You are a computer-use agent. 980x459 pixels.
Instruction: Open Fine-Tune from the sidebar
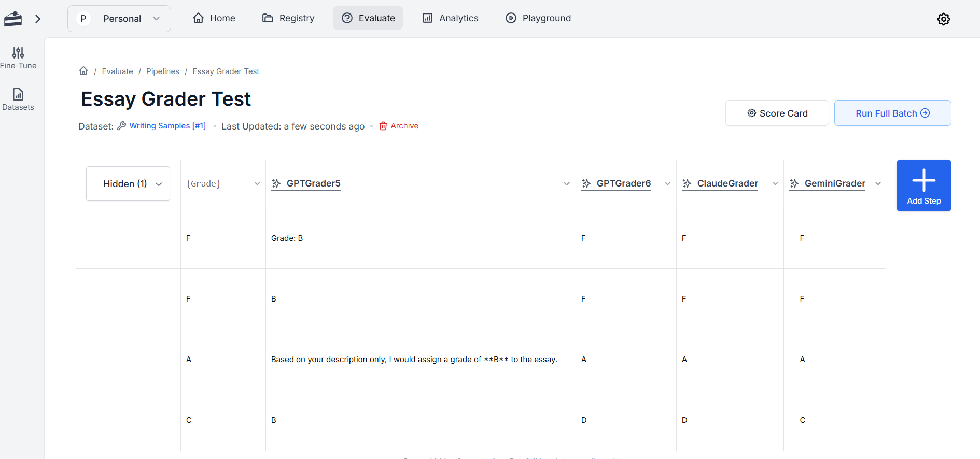(x=18, y=58)
